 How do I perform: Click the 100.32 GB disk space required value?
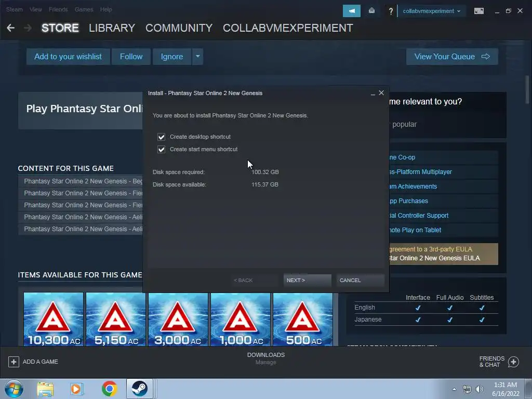tap(265, 172)
